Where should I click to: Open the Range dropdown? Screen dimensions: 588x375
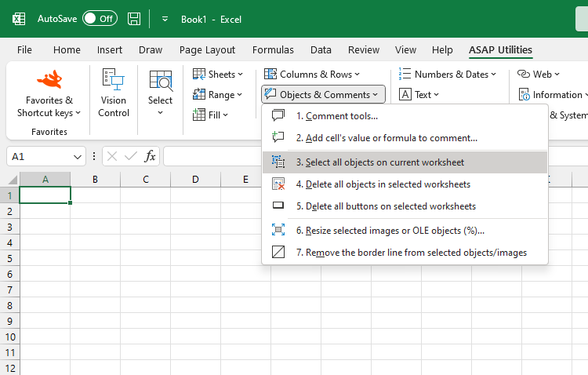pyautogui.click(x=217, y=95)
